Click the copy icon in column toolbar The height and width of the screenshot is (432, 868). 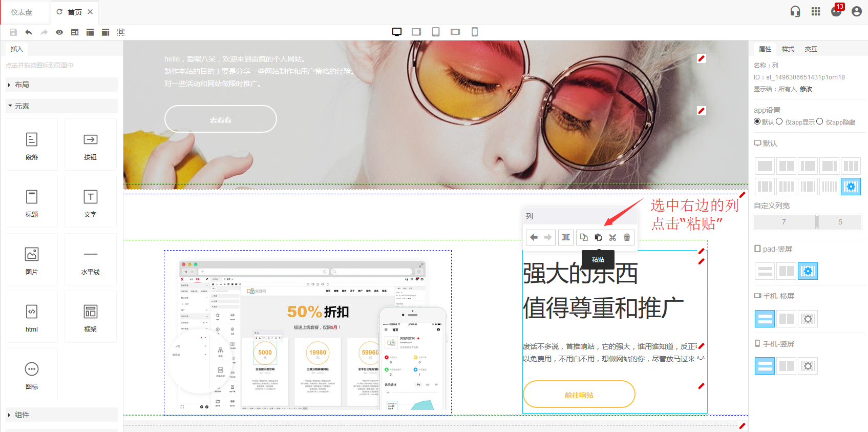(584, 237)
